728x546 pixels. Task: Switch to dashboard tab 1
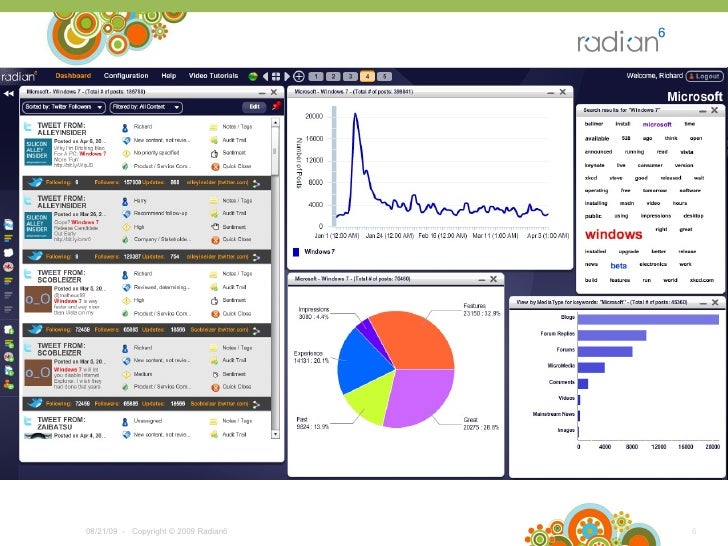point(316,76)
